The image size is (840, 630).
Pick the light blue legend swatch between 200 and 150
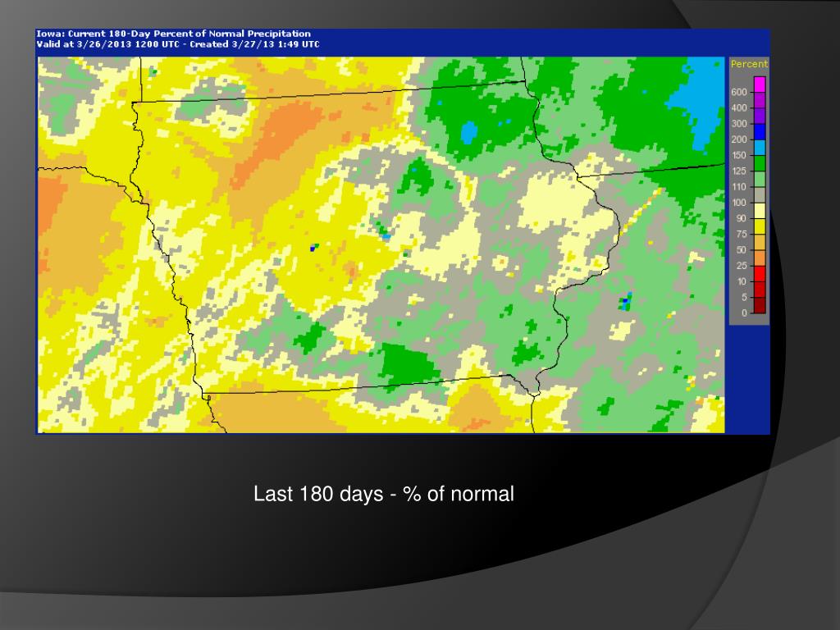click(760, 148)
